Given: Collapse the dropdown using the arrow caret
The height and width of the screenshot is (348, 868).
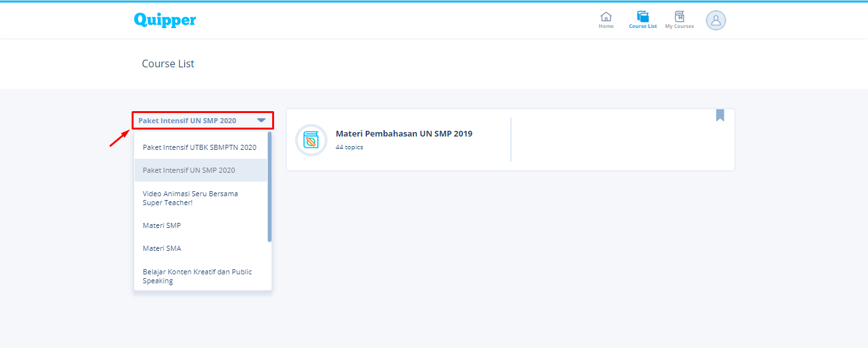Looking at the screenshot, I should click(x=261, y=120).
